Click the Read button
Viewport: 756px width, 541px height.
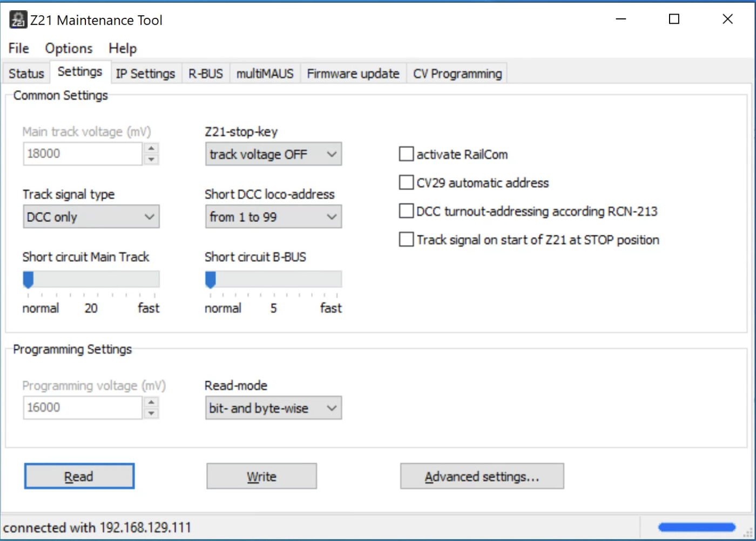79,476
